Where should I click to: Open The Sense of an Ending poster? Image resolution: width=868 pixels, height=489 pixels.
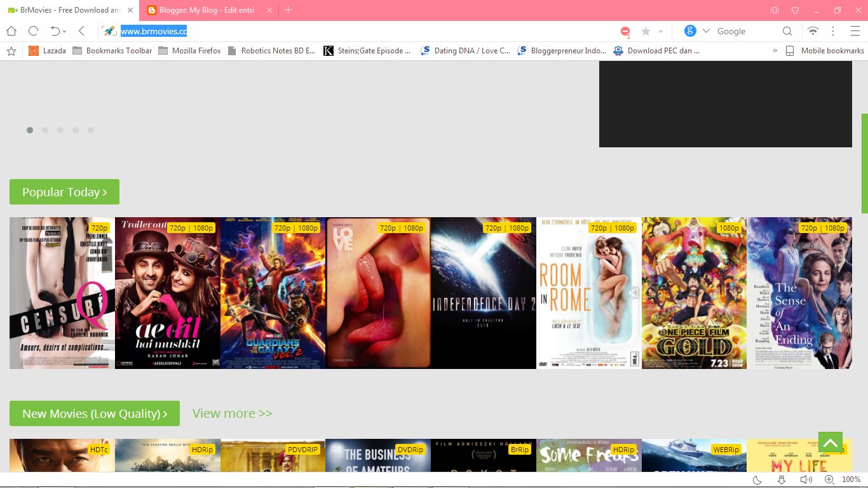point(799,293)
